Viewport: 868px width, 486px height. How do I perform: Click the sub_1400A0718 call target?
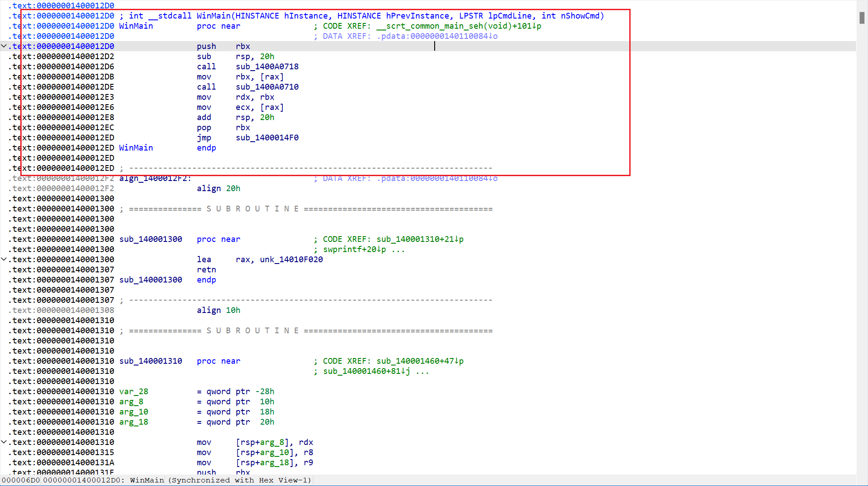point(267,67)
